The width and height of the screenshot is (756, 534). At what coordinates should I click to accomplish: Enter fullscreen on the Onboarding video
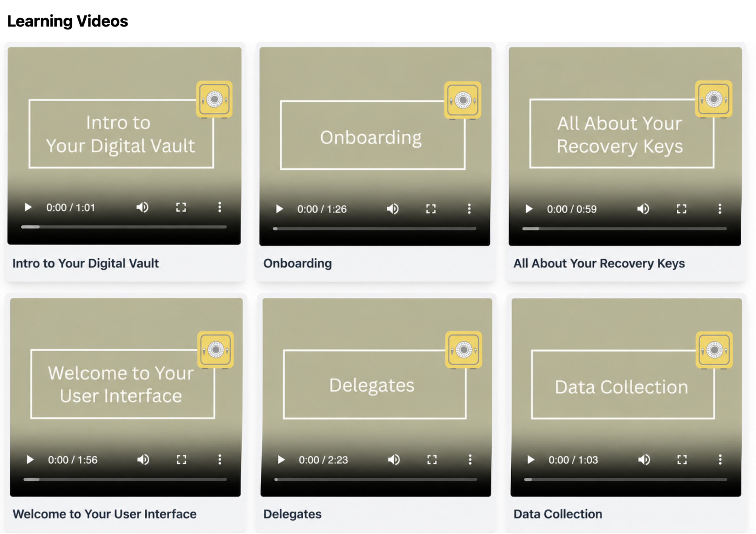click(431, 209)
